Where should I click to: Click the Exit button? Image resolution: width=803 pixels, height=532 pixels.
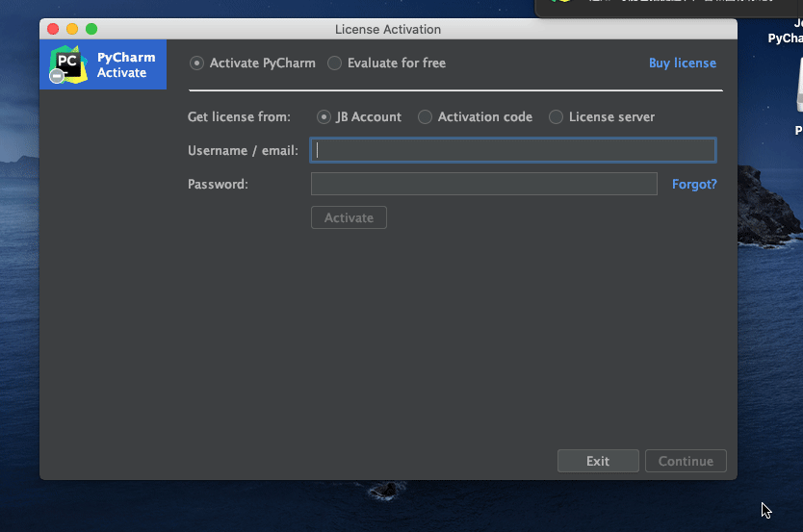point(598,461)
